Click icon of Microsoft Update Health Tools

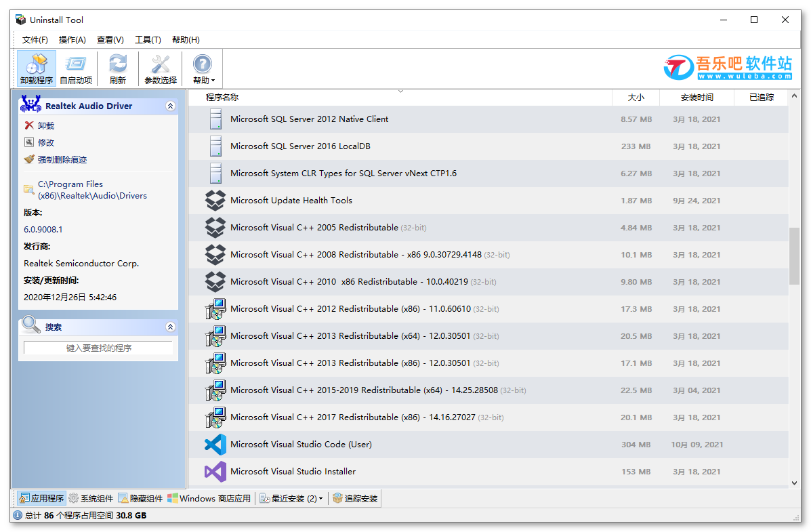click(215, 201)
